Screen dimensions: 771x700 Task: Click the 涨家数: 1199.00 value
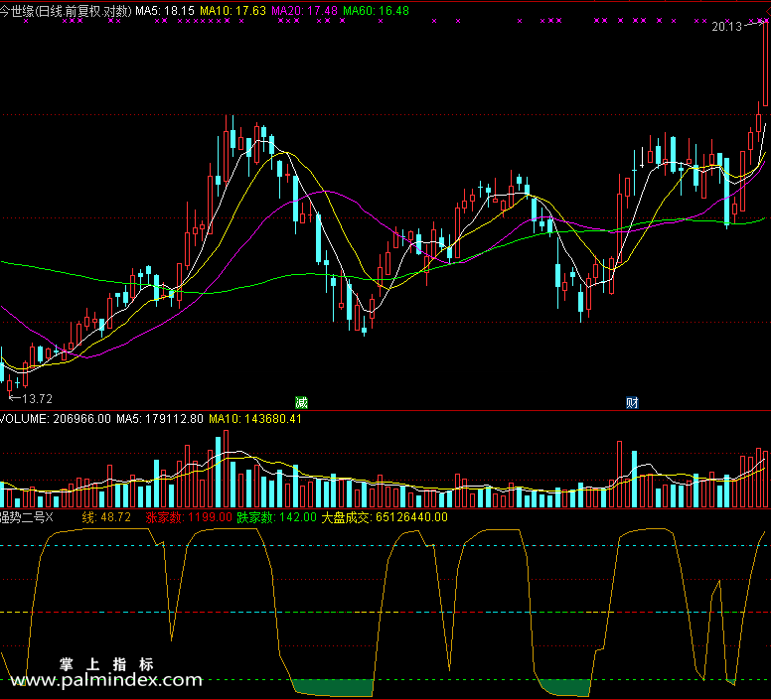189,516
